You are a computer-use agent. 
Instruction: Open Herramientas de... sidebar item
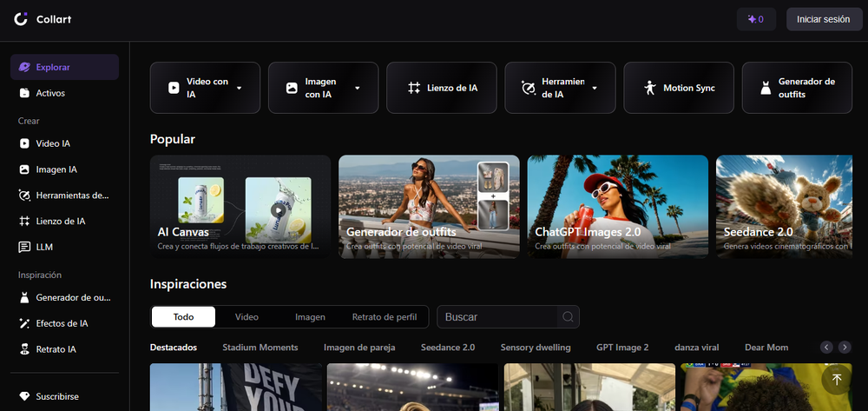tap(64, 195)
